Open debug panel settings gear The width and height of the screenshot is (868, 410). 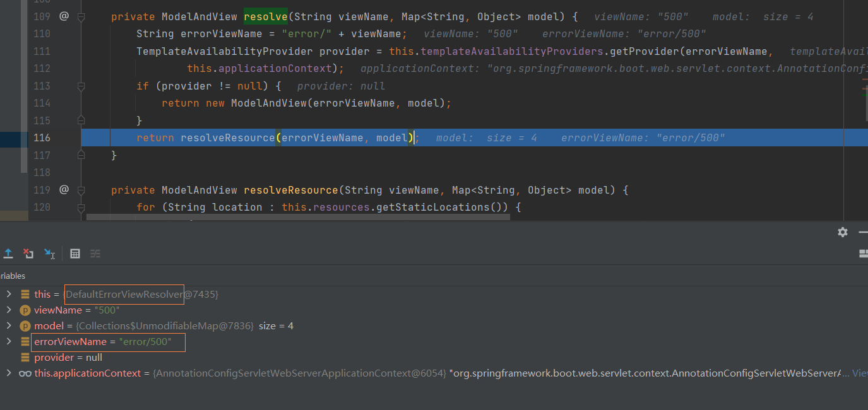point(843,232)
